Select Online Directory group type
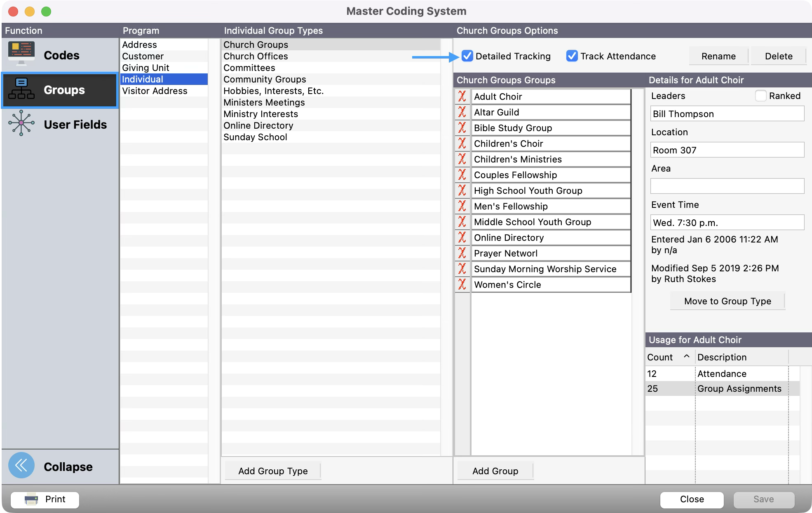 [331, 125]
